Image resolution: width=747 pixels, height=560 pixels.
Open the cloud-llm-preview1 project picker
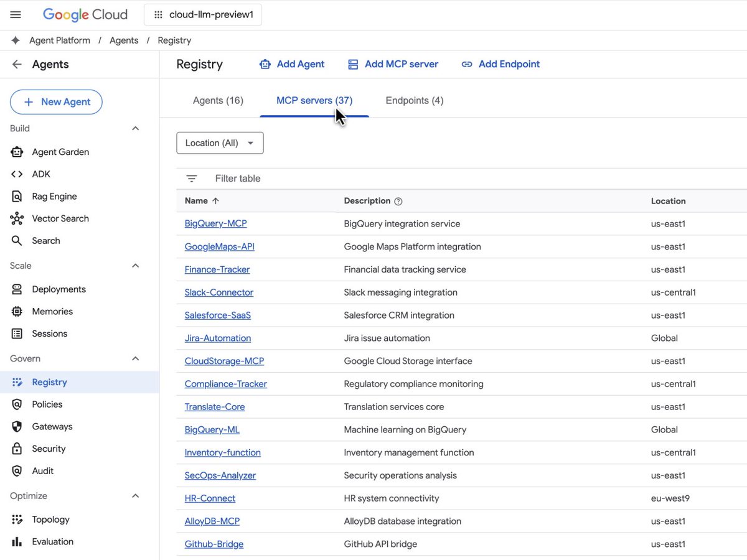(203, 15)
